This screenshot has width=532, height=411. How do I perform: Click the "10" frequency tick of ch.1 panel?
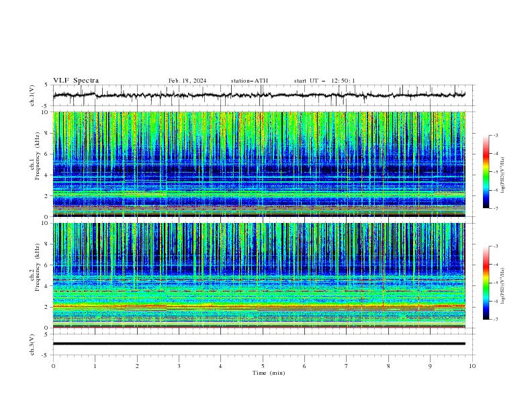click(x=45, y=112)
